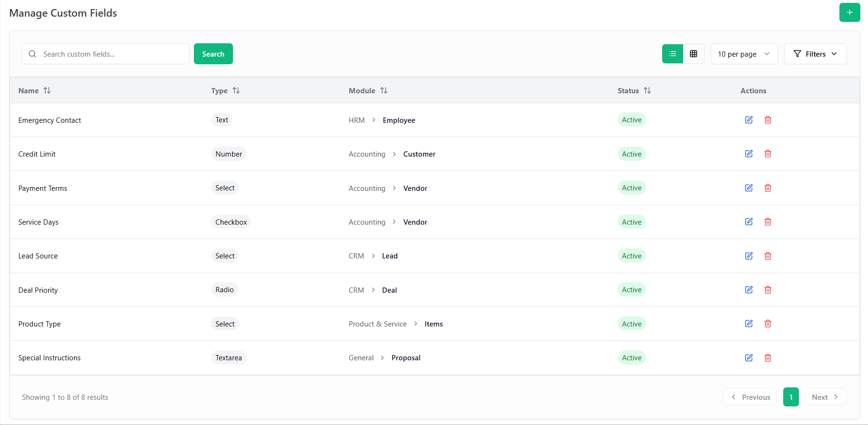
Task: Click the Proposal module label
Action: coord(406,358)
